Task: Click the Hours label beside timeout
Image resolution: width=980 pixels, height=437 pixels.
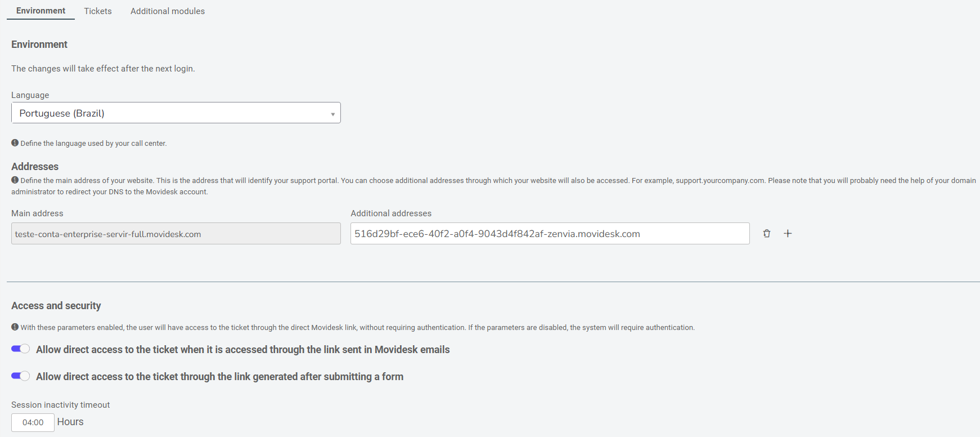Action: [70, 422]
